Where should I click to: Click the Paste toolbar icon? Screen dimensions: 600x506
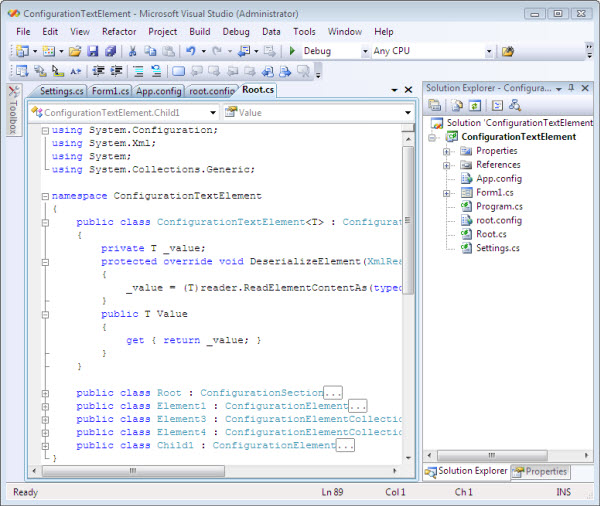[x=168, y=51]
